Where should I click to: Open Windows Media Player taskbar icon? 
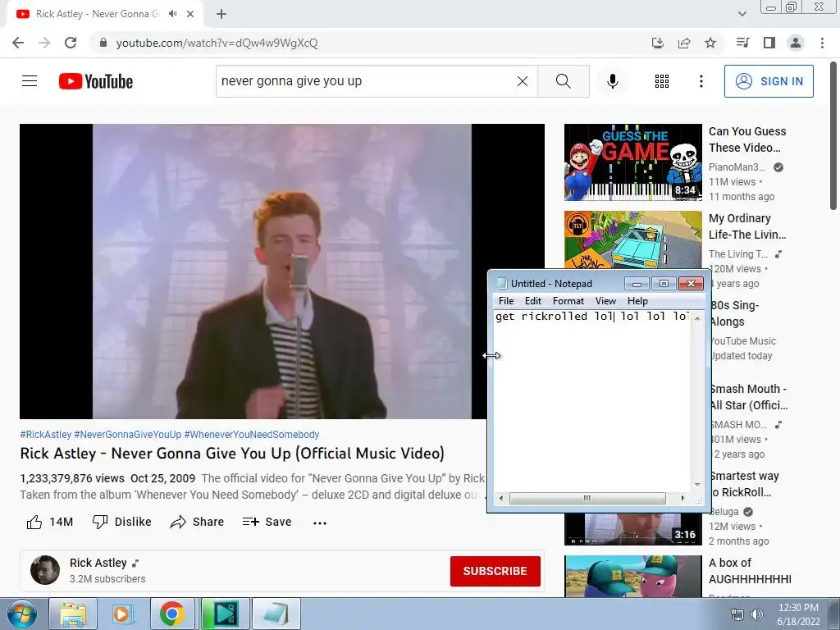tap(122, 614)
